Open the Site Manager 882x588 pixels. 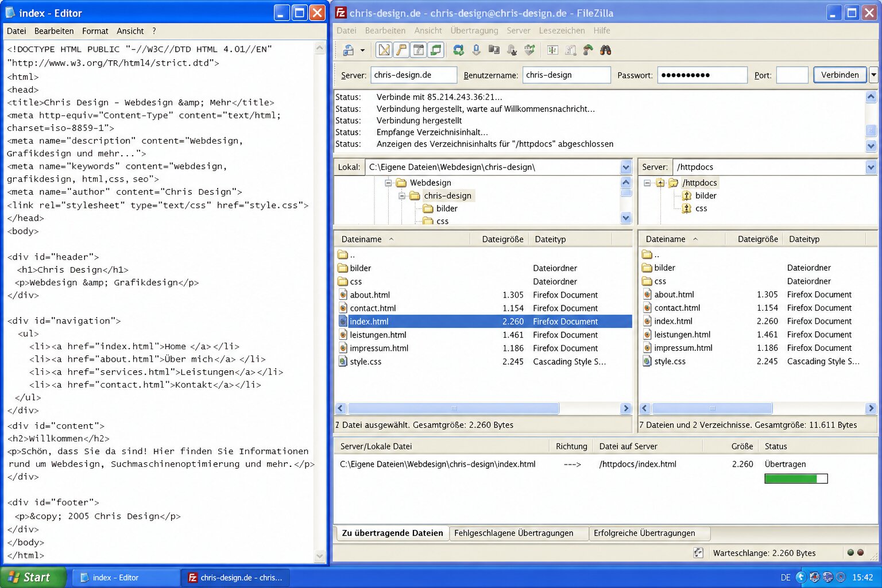(x=349, y=51)
